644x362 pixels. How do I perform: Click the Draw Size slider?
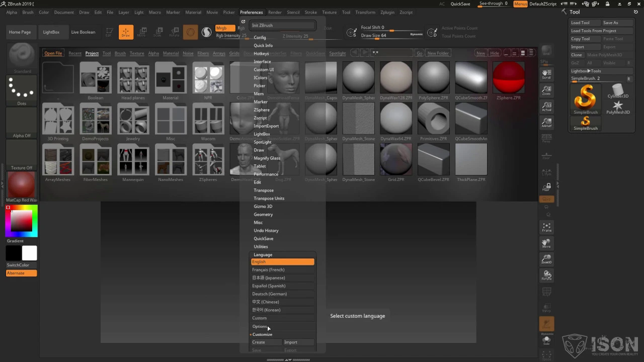(392, 36)
